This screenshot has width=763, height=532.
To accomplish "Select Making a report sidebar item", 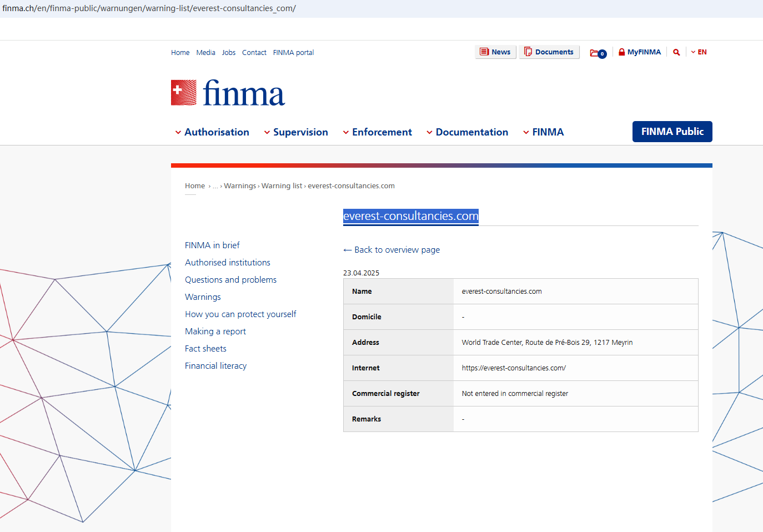I will 215,332.
